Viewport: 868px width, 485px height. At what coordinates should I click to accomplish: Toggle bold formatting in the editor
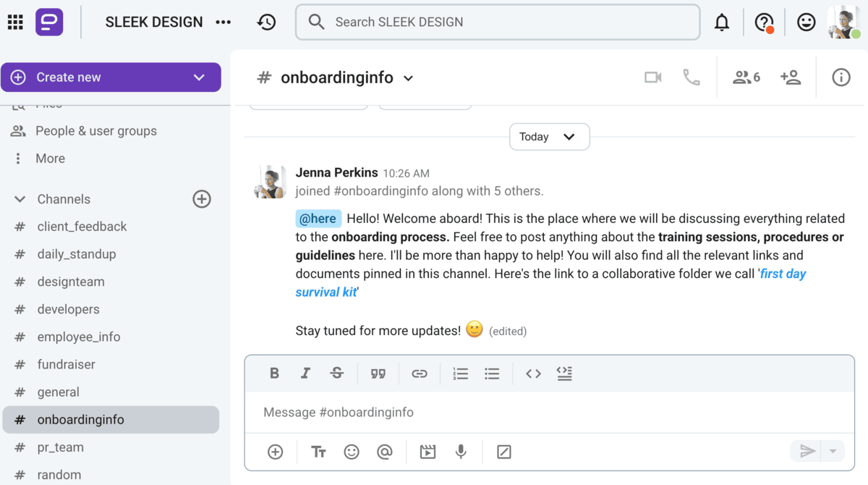coord(274,374)
